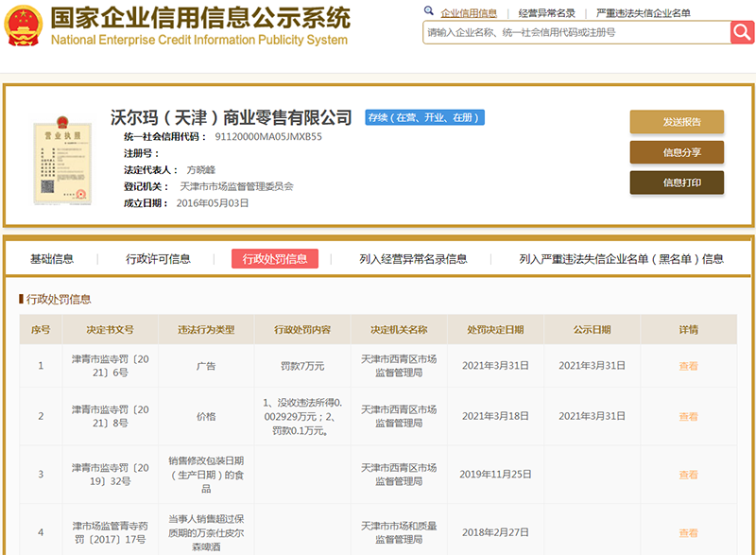Click the 违法行为类型 column header
756x555 pixels.
click(x=206, y=330)
